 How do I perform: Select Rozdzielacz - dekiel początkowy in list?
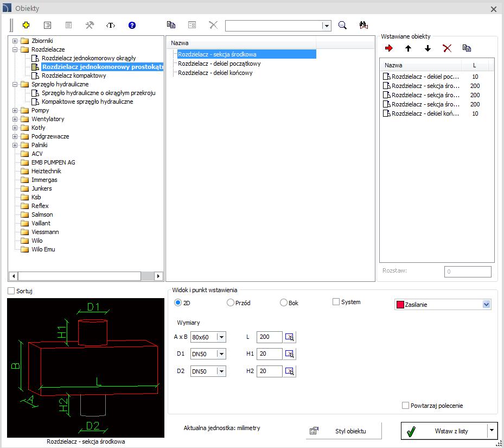[219, 64]
